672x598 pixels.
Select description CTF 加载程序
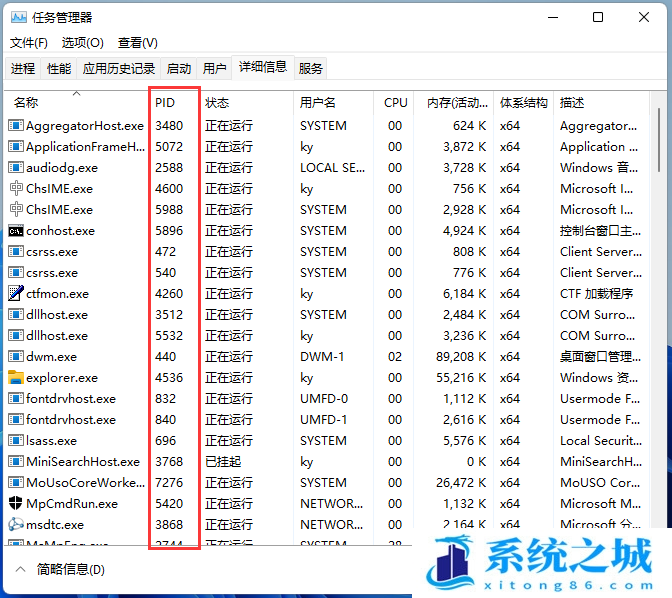(596, 294)
